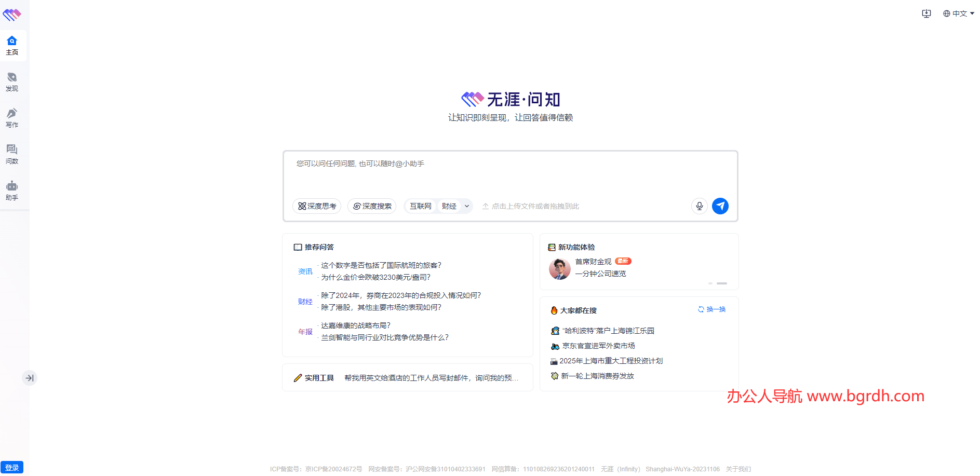980x476 pixels.
Task: Click the send arrow icon
Action: [x=720, y=206]
